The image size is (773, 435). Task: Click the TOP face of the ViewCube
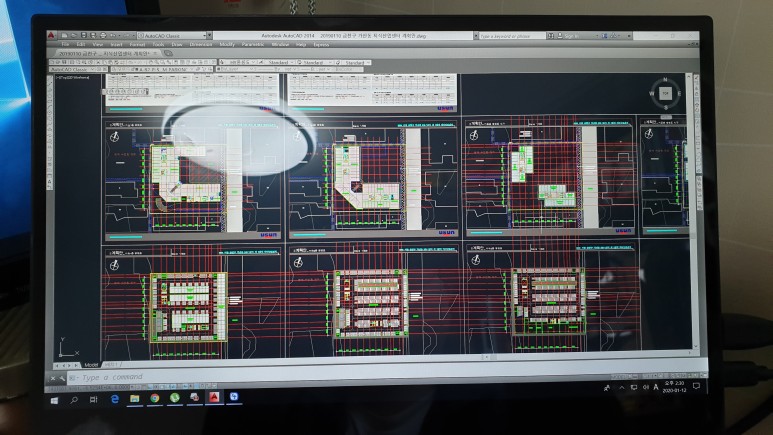point(664,93)
